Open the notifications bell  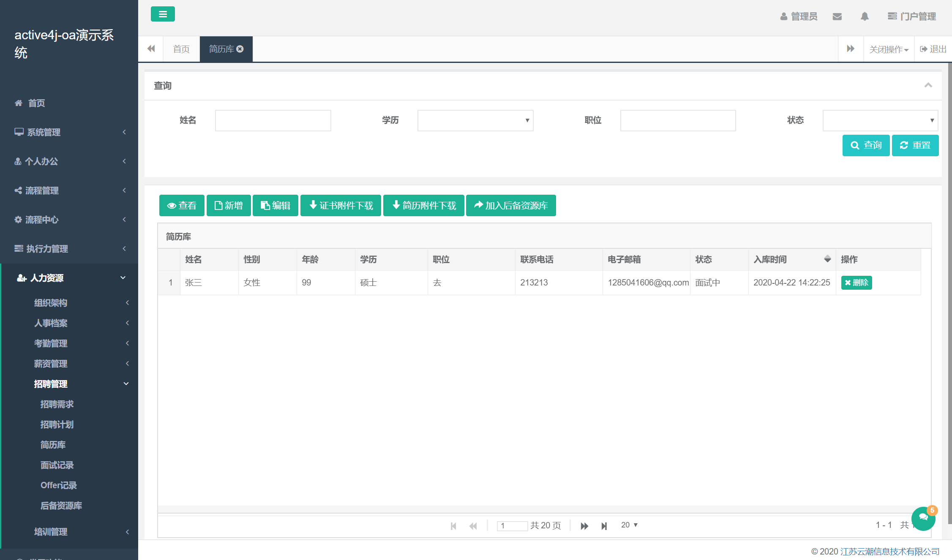865,16
